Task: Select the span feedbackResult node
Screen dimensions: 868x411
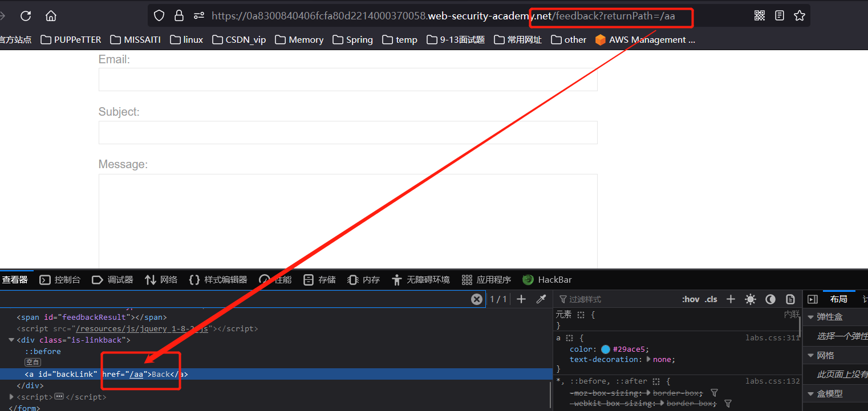Action: coord(92,318)
